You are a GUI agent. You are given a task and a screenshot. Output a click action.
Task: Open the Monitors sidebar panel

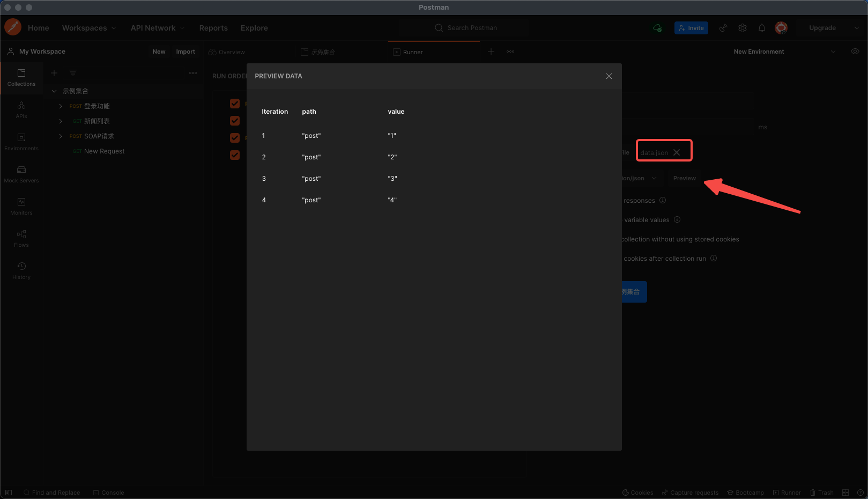click(21, 207)
